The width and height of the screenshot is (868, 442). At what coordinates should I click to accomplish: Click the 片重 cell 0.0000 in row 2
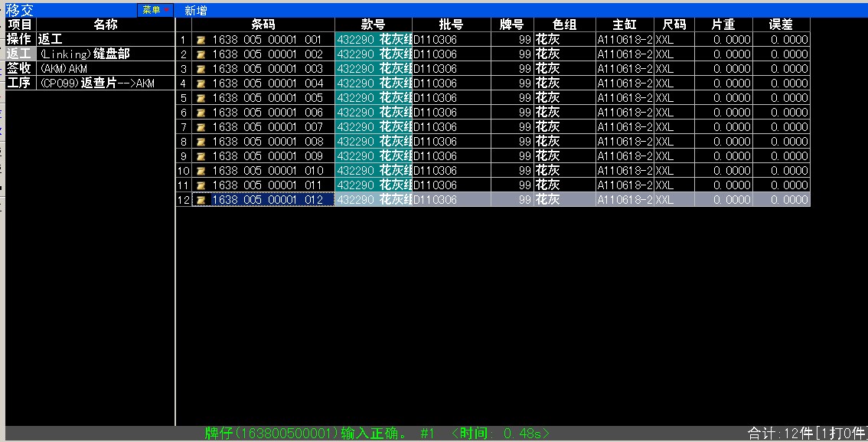[723, 54]
